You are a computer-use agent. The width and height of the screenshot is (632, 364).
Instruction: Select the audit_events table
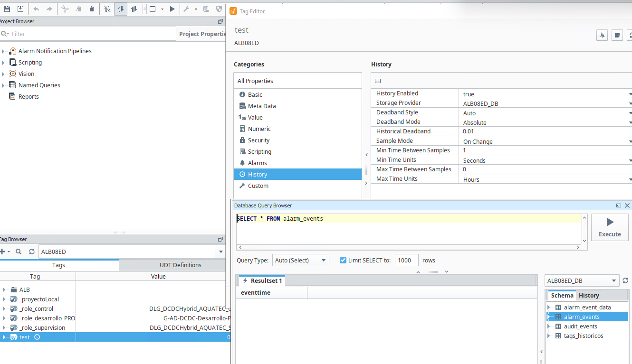(x=580, y=327)
